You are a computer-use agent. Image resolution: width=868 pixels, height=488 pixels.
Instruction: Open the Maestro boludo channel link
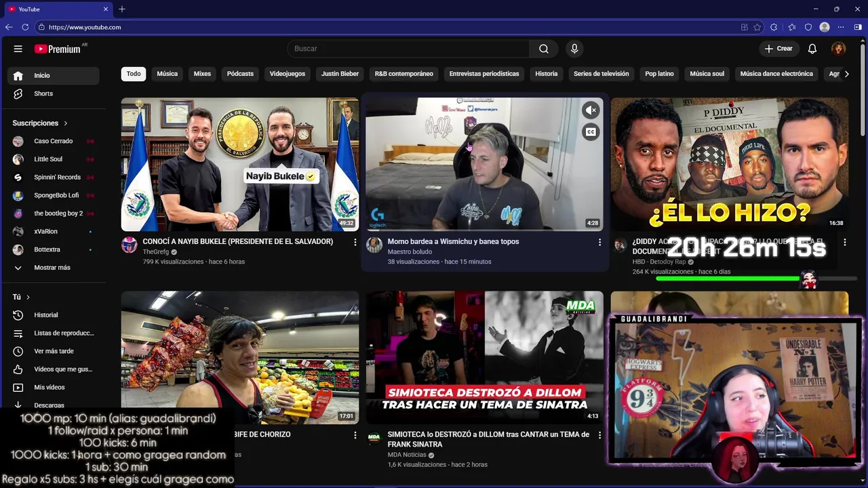[x=410, y=252]
